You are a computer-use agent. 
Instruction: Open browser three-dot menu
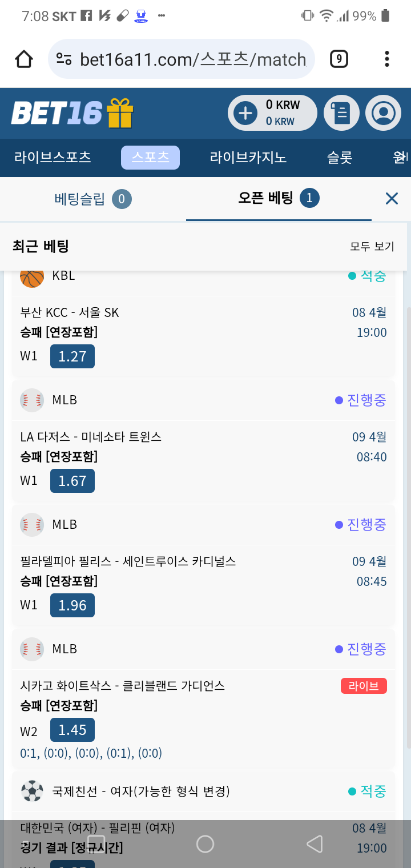(387, 59)
